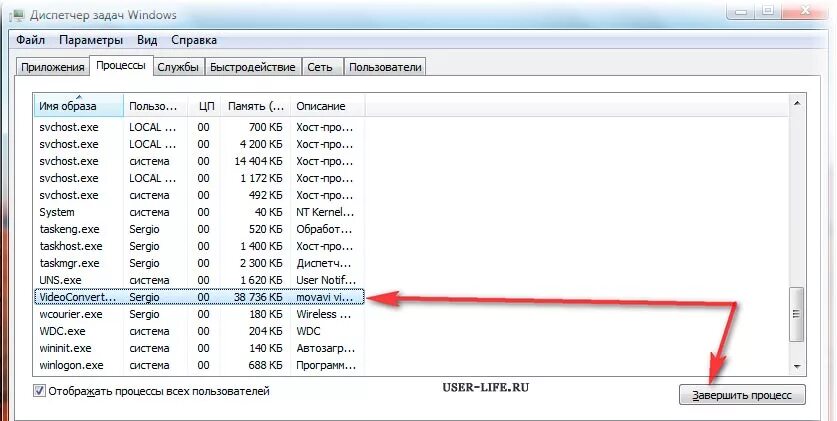Open the Вид menu

(147, 40)
